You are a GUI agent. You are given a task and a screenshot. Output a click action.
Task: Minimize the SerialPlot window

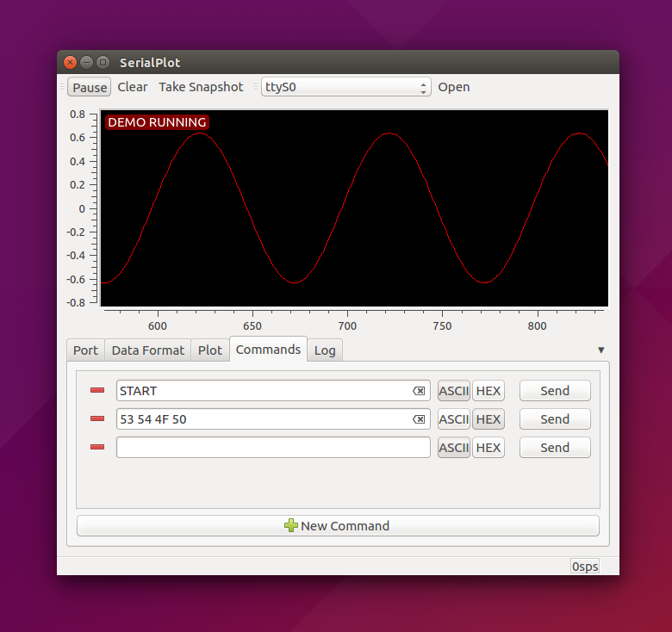point(86,63)
